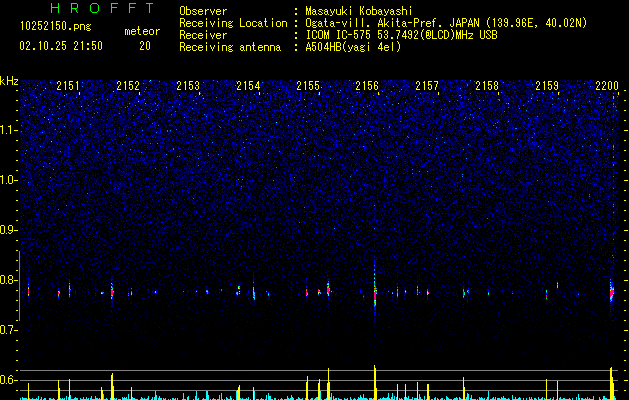Click the meteor label
The image size is (629, 400).
(142, 31)
